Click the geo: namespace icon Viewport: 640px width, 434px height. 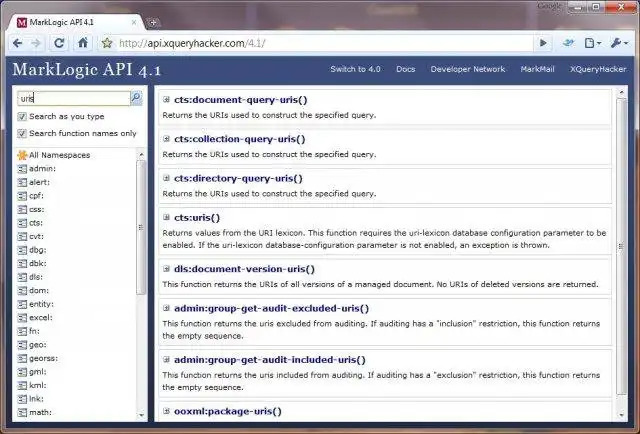pos(22,345)
